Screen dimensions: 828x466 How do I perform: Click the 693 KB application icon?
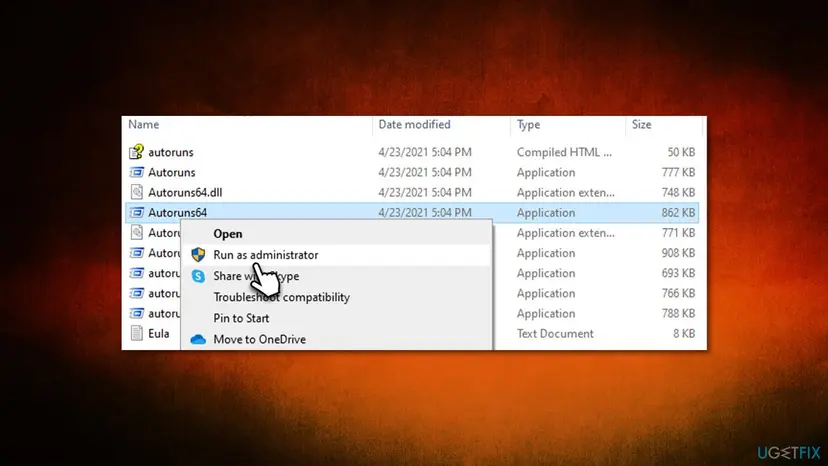coord(136,273)
